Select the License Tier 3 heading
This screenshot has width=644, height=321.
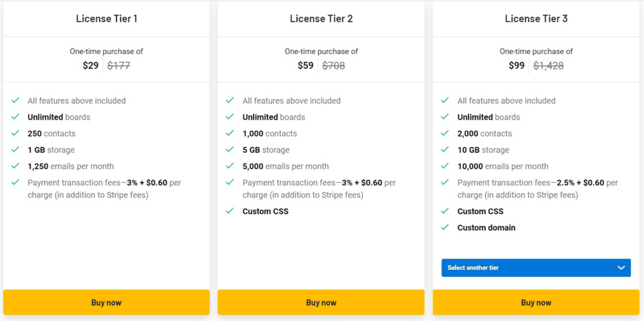click(x=536, y=19)
